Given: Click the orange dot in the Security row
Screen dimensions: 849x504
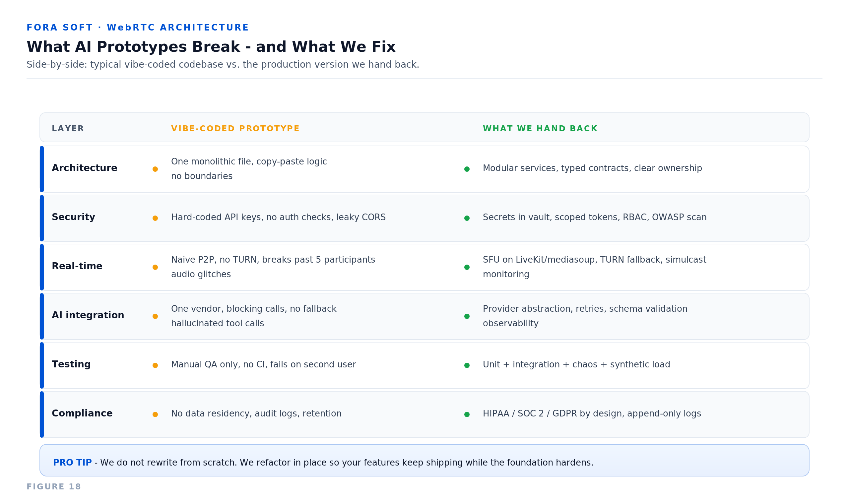Looking at the screenshot, I should 155,218.
